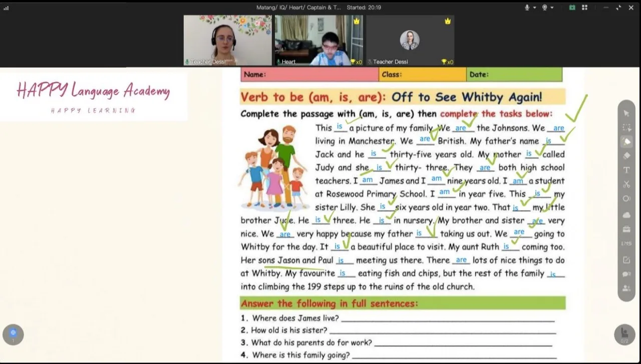Click the blue round button at bottom left
The image size is (641, 364).
pyautogui.click(x=13, y=334)
